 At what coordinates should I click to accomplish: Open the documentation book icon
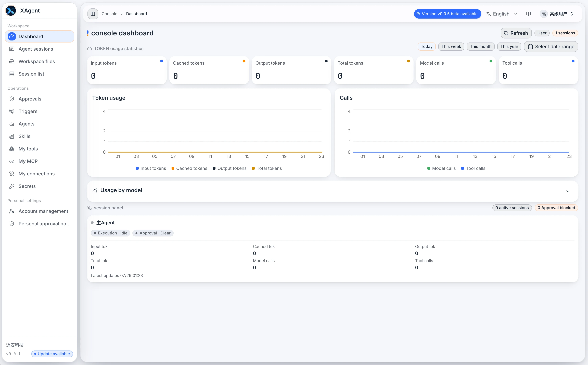point(529,14)
